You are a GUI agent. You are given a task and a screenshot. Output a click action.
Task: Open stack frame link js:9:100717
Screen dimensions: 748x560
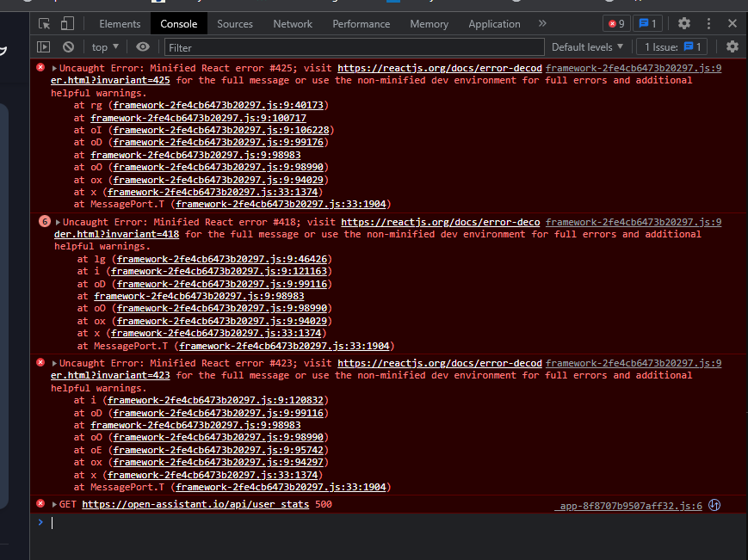[199, 118]
